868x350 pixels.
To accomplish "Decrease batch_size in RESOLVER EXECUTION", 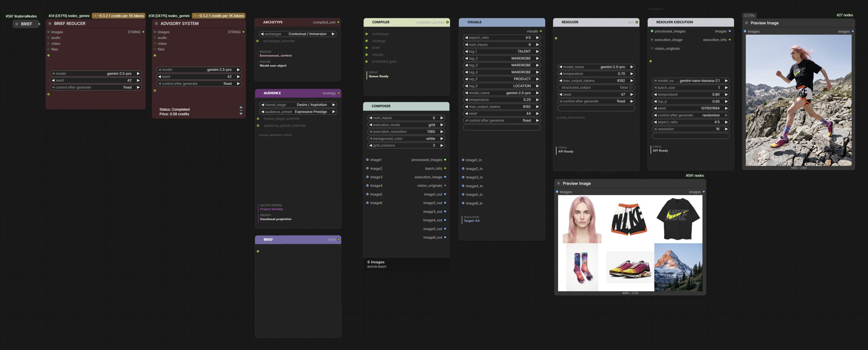I will pyautogui.click(x=655, y=88).
